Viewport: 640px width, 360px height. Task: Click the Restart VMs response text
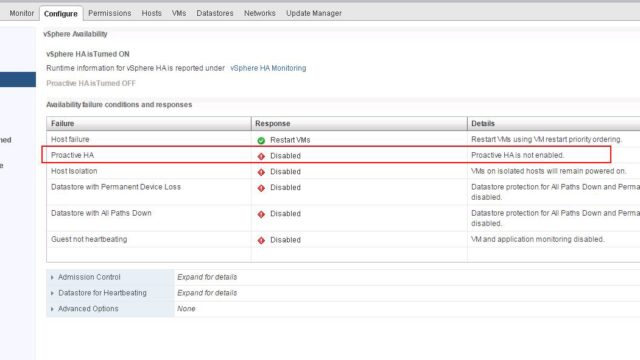[x=290, y=140]
